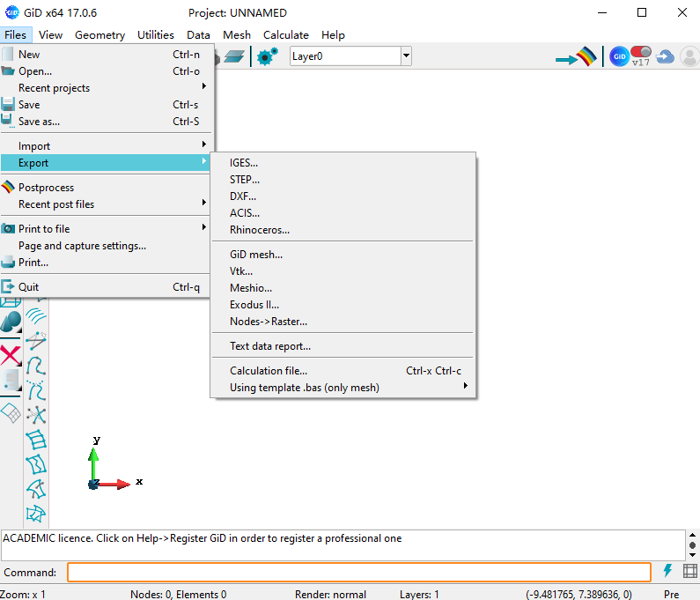Click the cloud arrow icon

tap(665, 56)
